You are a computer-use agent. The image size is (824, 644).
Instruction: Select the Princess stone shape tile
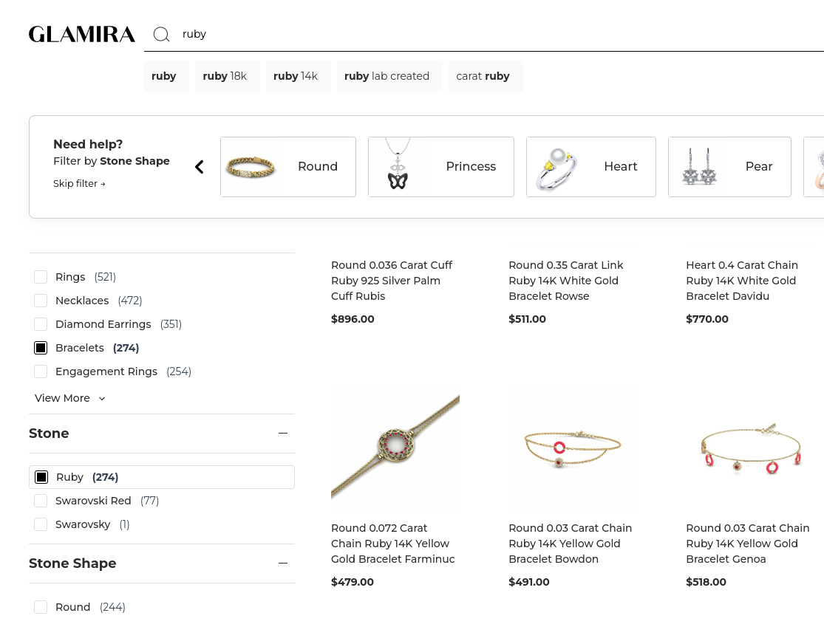point(440,167)
